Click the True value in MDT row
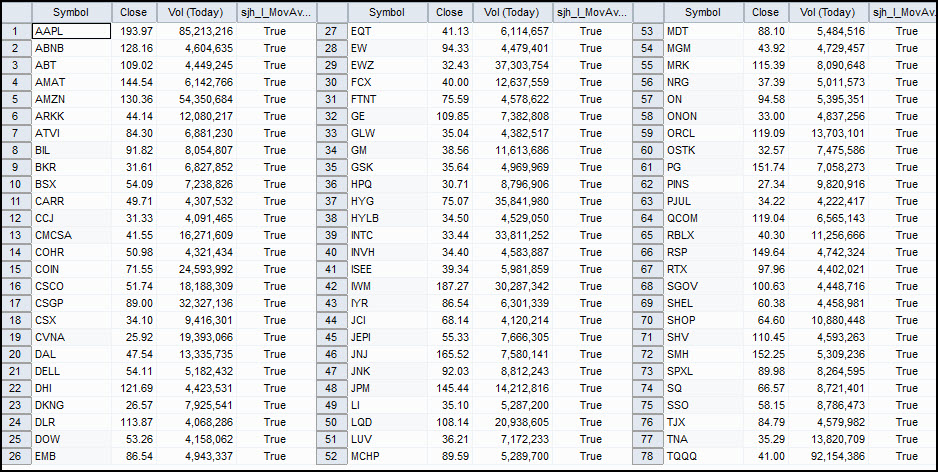The width and height of the screenshot is (938, 472). point(906,31)
